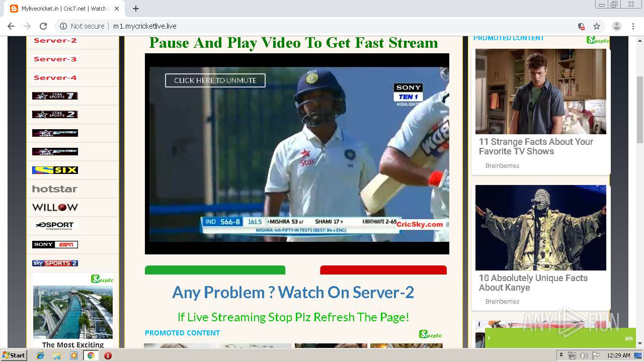The height and width of the screenshot is (362, 644).
Task: Open a new browser tab
Action: coord(136,9)
